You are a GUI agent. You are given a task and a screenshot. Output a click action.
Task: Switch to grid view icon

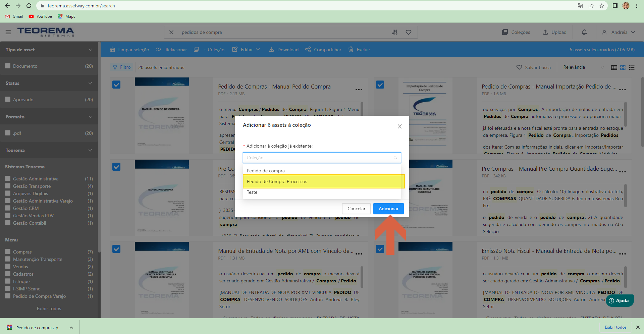click(x=623, y=67)
